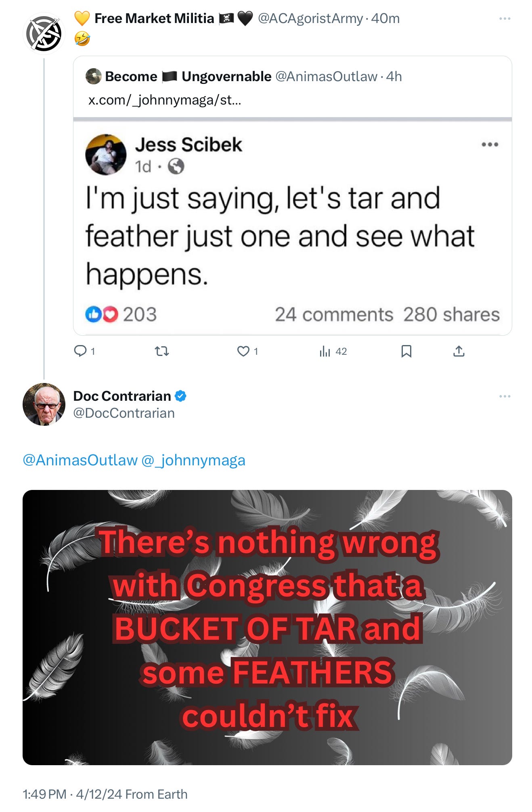Click the @_johnnymaga mention link
This screenshot has height=812, width=532.
[193, 460]
